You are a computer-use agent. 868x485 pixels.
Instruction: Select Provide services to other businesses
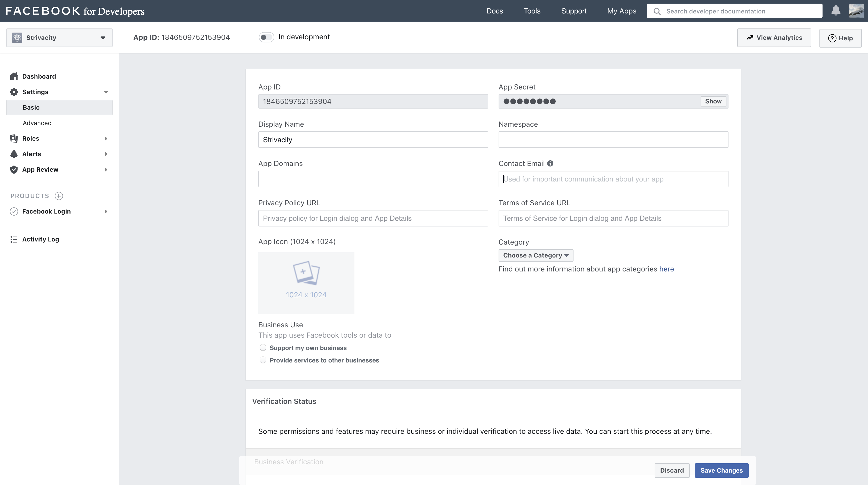click(263, 360)
